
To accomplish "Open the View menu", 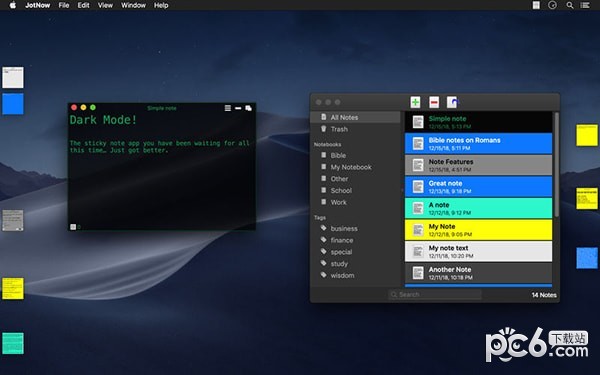I will [105, 5].
